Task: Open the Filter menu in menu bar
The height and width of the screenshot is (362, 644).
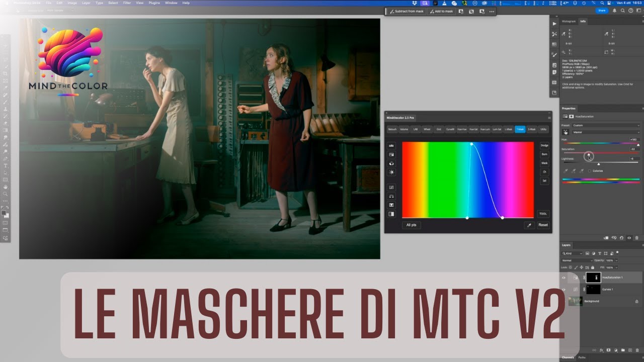Action: 127,3
